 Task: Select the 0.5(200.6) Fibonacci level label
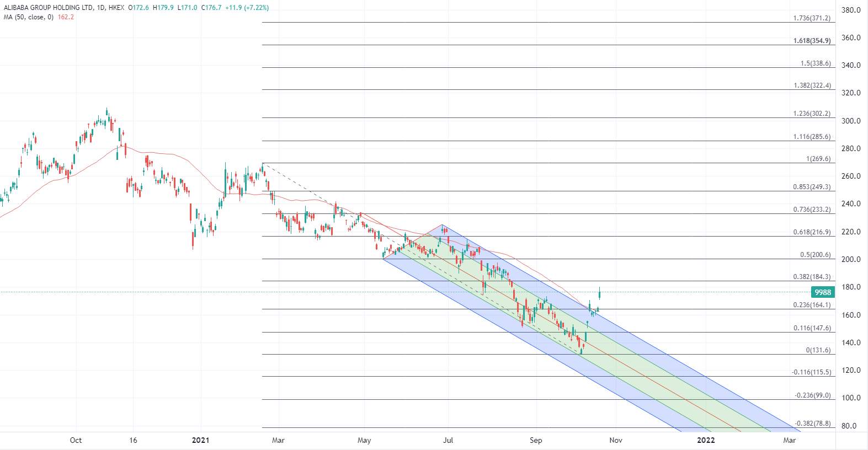tap(816, 255)
